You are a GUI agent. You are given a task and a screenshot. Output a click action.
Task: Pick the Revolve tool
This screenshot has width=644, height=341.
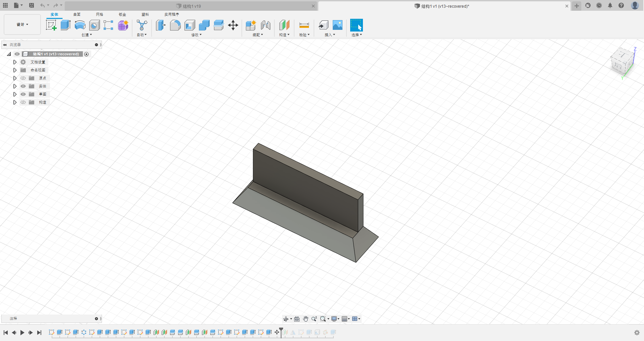(x=80, y=25)
